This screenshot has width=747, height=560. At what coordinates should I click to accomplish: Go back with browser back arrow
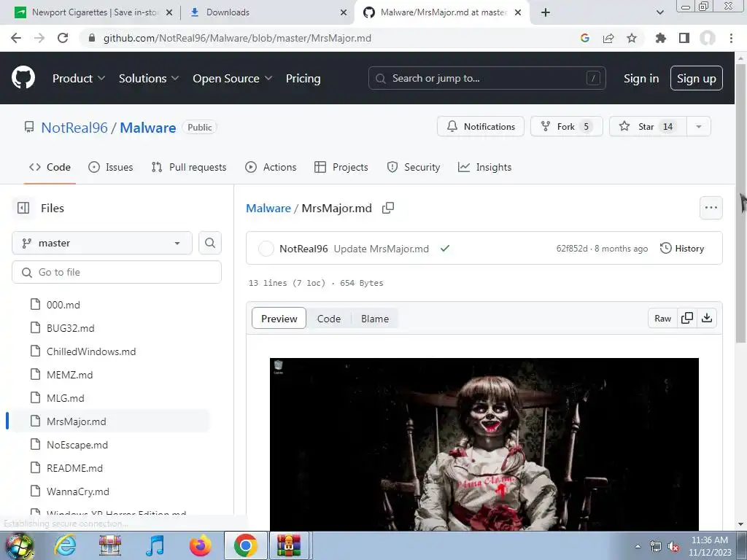click(x=16, y=38)
